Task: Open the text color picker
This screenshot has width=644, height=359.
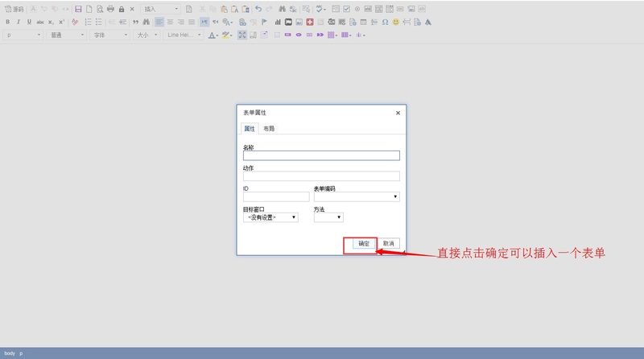Action: click(213, 35)
